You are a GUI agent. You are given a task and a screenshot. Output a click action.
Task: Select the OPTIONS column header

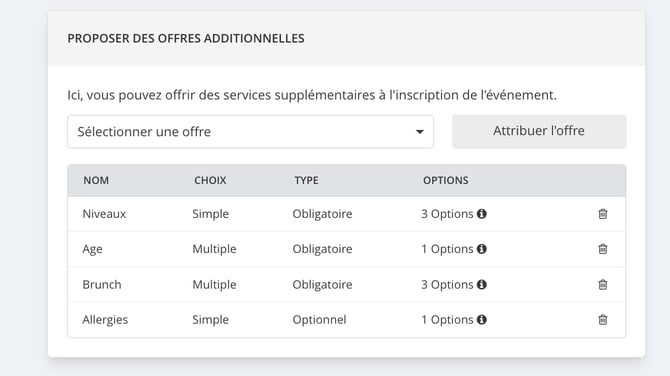click(x=446, y=180)
